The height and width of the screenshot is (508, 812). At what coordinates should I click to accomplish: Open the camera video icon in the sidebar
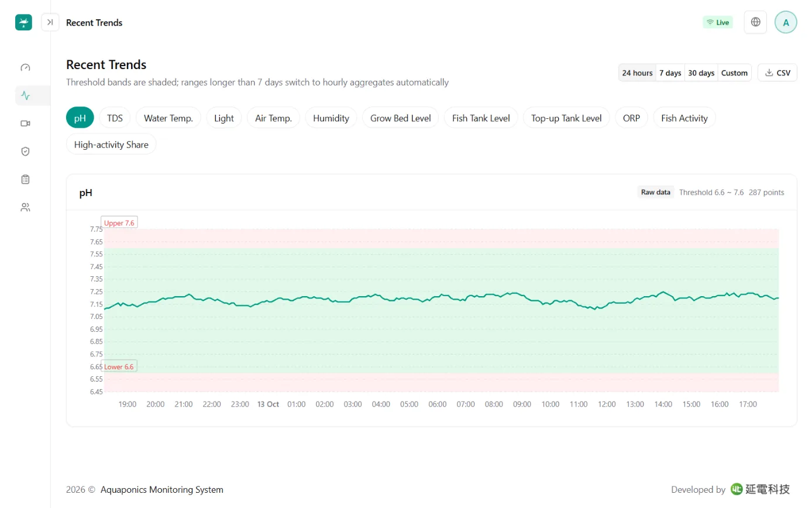pos(25,123)
